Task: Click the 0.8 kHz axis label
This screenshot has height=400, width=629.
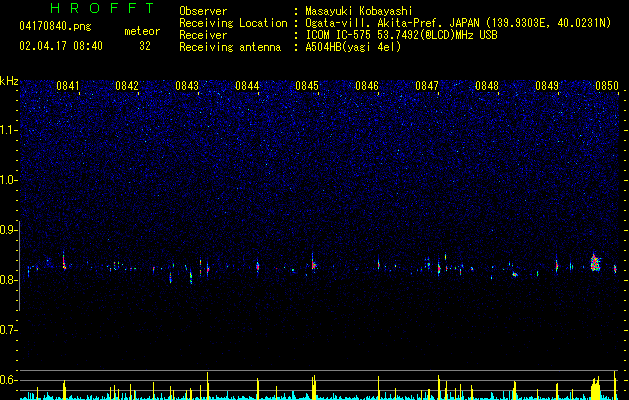Action: point(8,280)
